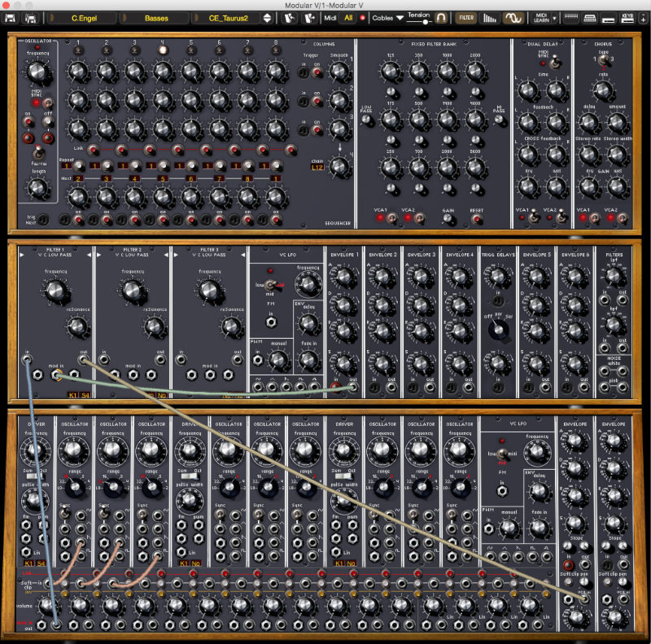The image size is (651, 644).
Task: Click Filter 1 left selector arrow
Action: pos(22,254)
